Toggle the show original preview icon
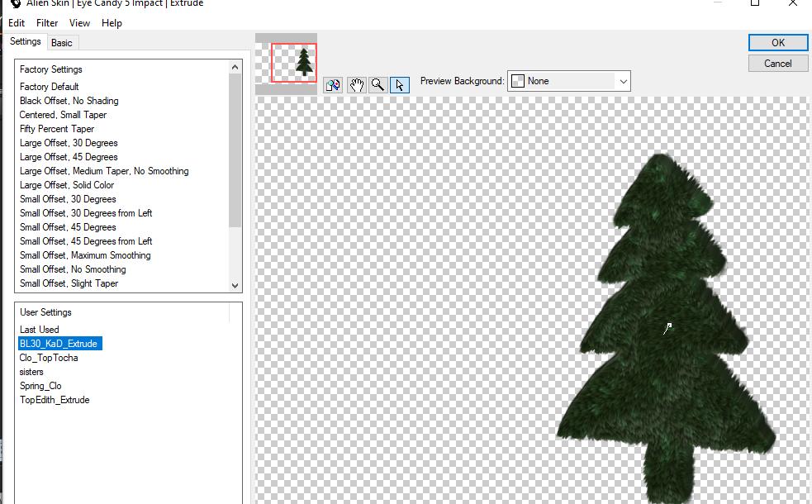 333,84
